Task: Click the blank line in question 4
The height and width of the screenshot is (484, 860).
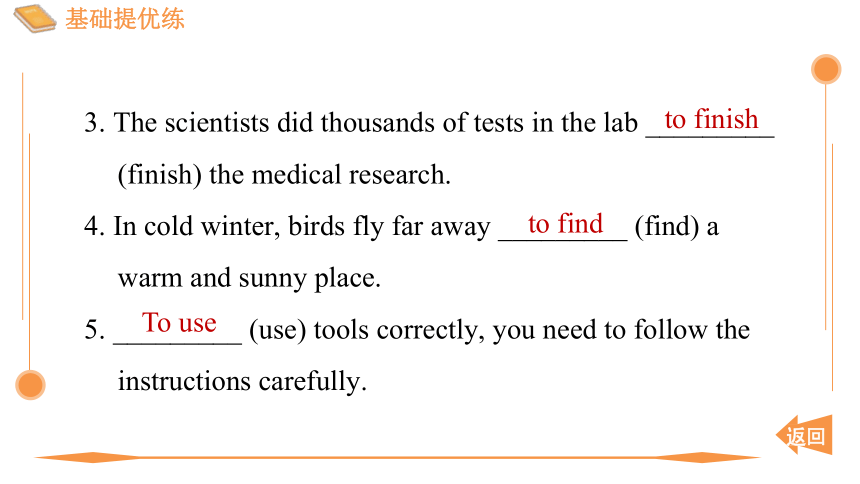Action: point(563,240)
